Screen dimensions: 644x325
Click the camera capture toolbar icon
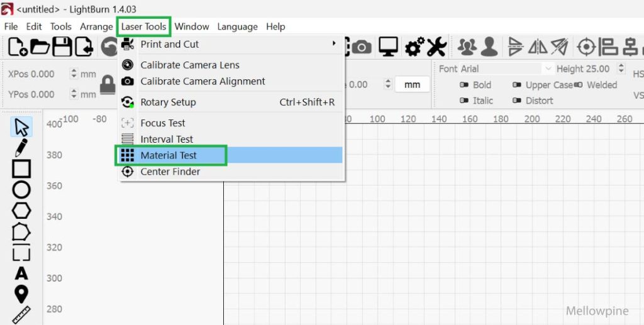pos(360,47)
